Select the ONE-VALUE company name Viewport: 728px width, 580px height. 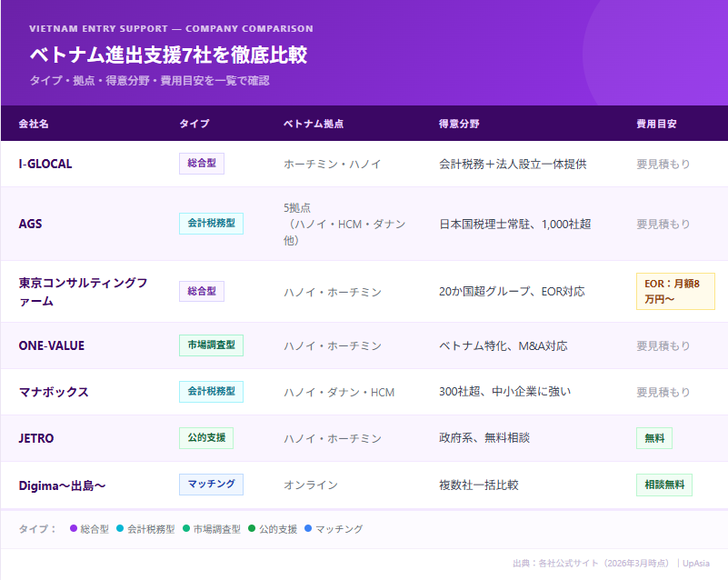tap(52, 345)
